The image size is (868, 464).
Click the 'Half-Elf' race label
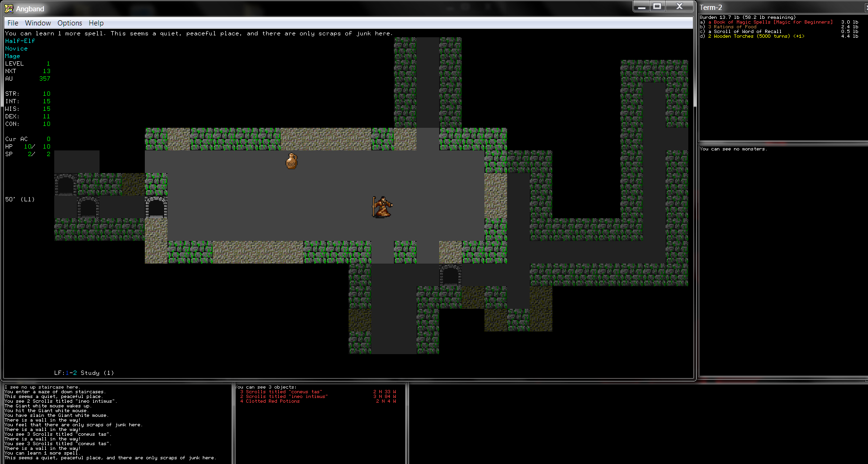pos(20,41)
